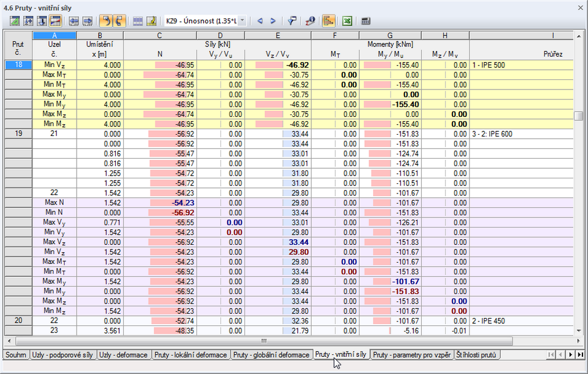Click the calculator icon in toolbar

point(366,21)
